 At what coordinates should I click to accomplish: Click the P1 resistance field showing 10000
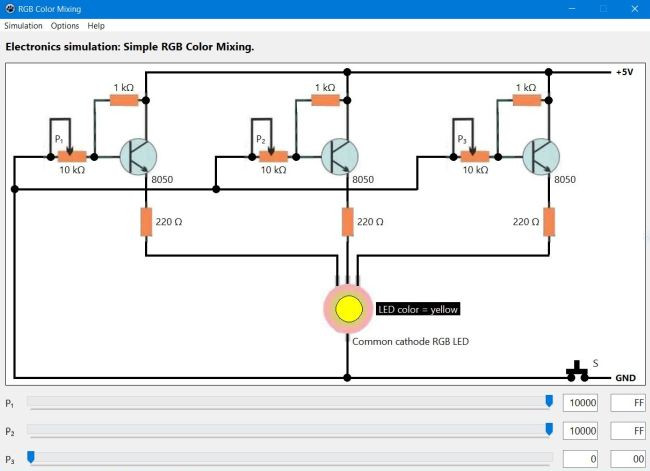pyautogui.click(x=580, y=403)
